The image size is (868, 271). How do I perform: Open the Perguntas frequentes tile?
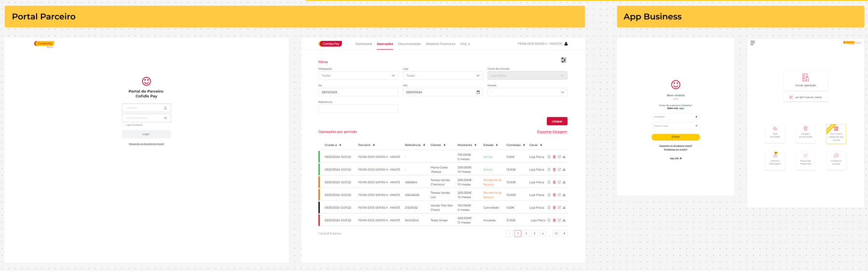805,160
